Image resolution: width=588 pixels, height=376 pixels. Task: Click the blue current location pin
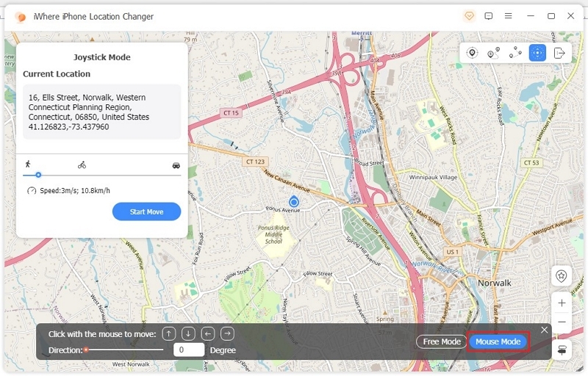tap(294, 202)
